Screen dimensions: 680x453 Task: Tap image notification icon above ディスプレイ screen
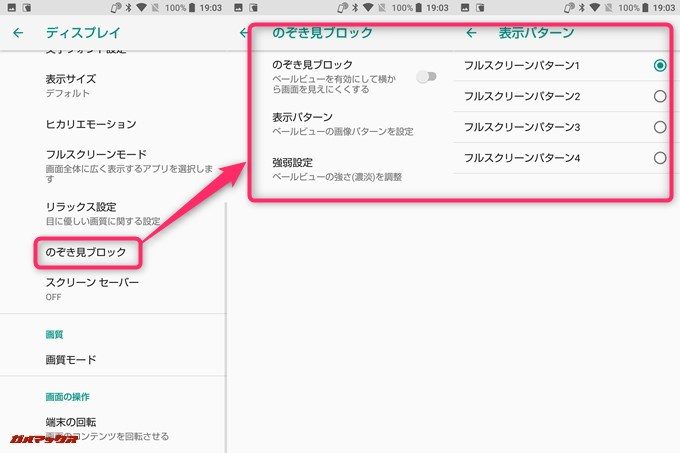[x=12, y=8]
